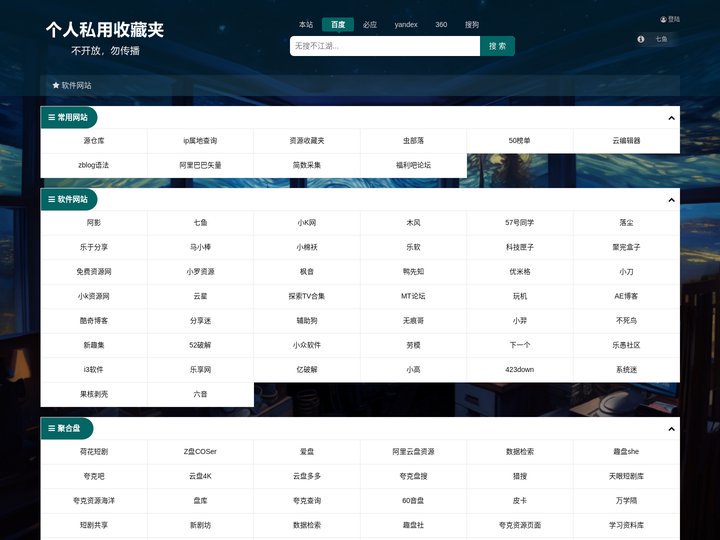720x540 pixels.
Task: Open the 阿影 link
Action: point(94,223)
